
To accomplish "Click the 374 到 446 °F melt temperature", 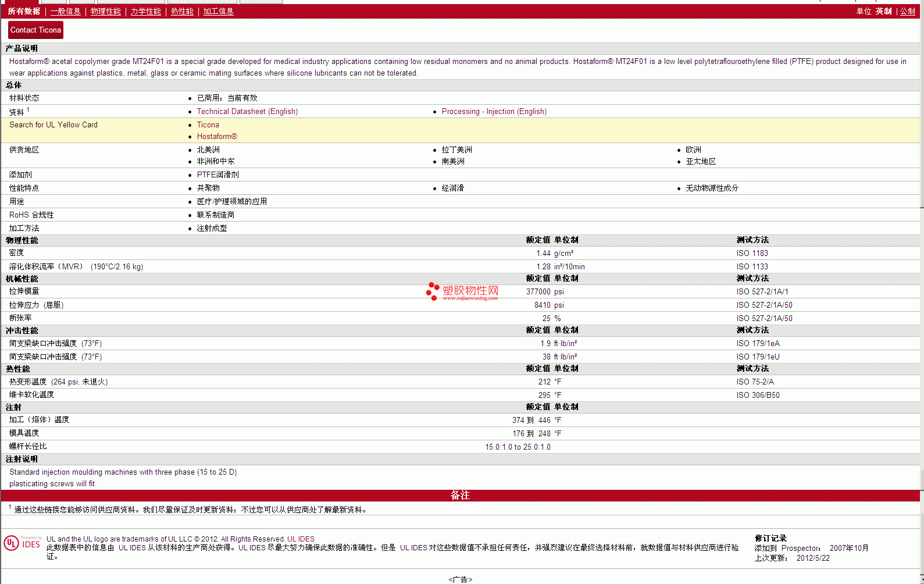I will click(x=537, y=421).
